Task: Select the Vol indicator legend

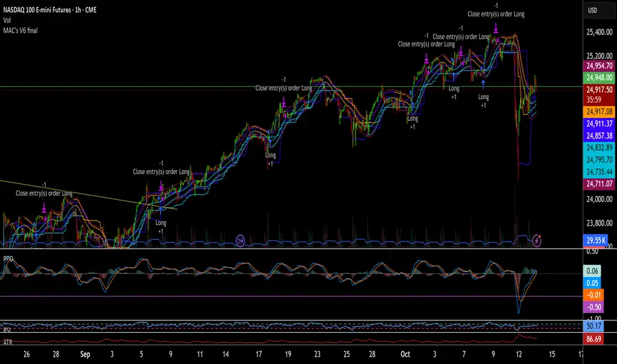Action: [7, 20]
